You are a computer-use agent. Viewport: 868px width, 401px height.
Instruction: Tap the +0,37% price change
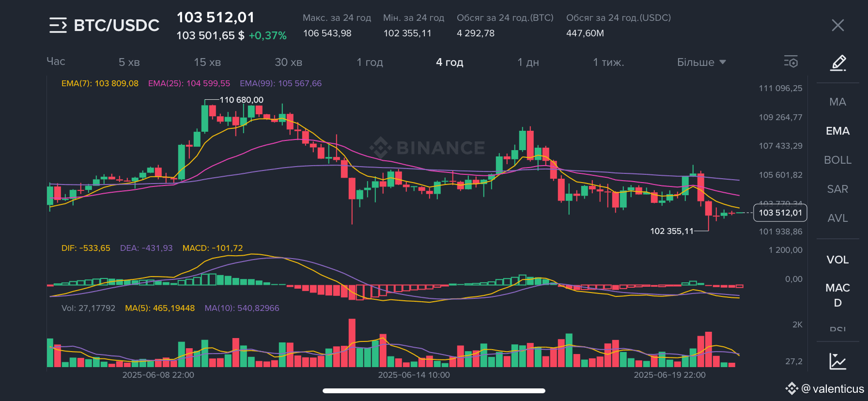[267, 36]
